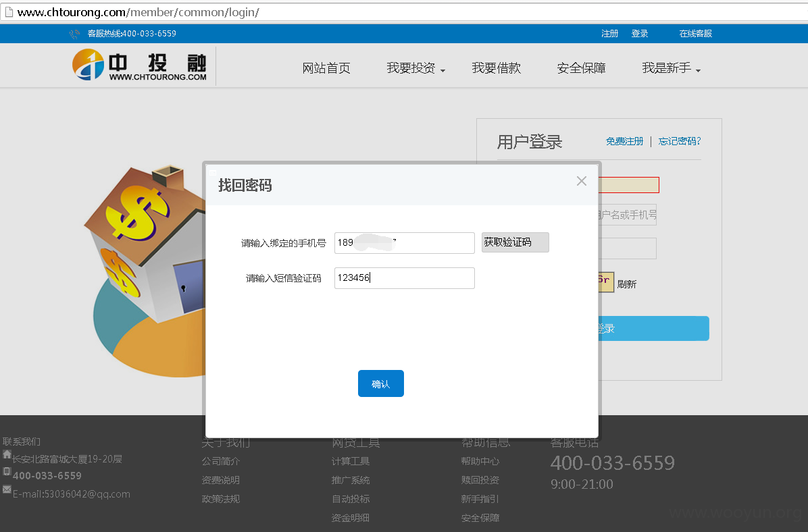Expand the 我要投资 dropdown menu
Image resolution: width=808 pixels, height=532 pixels.
416,68
